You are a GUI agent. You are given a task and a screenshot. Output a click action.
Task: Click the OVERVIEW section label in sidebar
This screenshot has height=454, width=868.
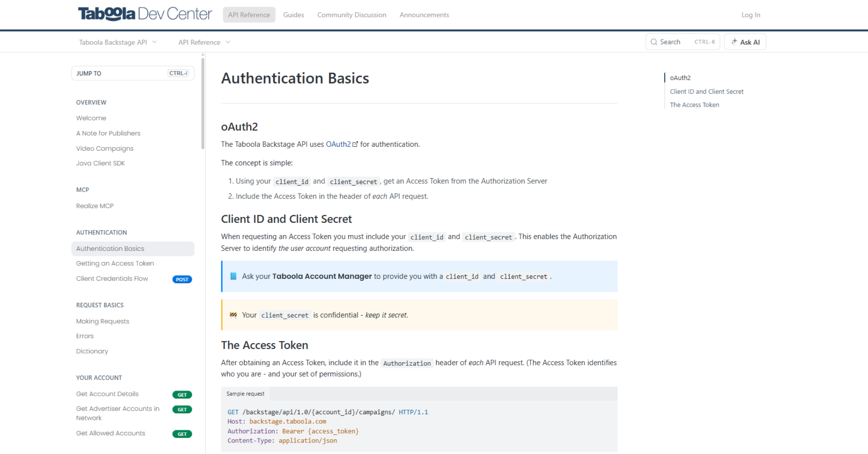point(91,103)
